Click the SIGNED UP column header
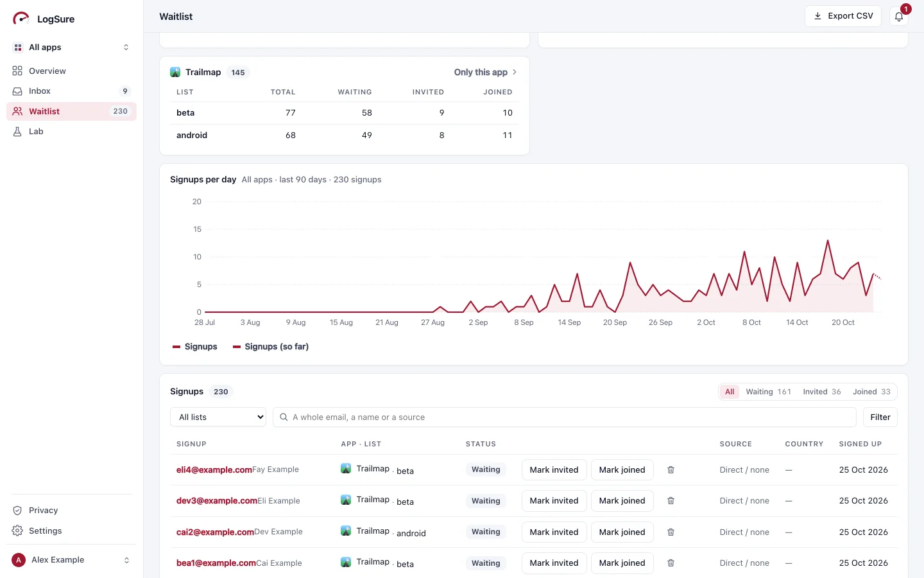 tap(860, 444)
